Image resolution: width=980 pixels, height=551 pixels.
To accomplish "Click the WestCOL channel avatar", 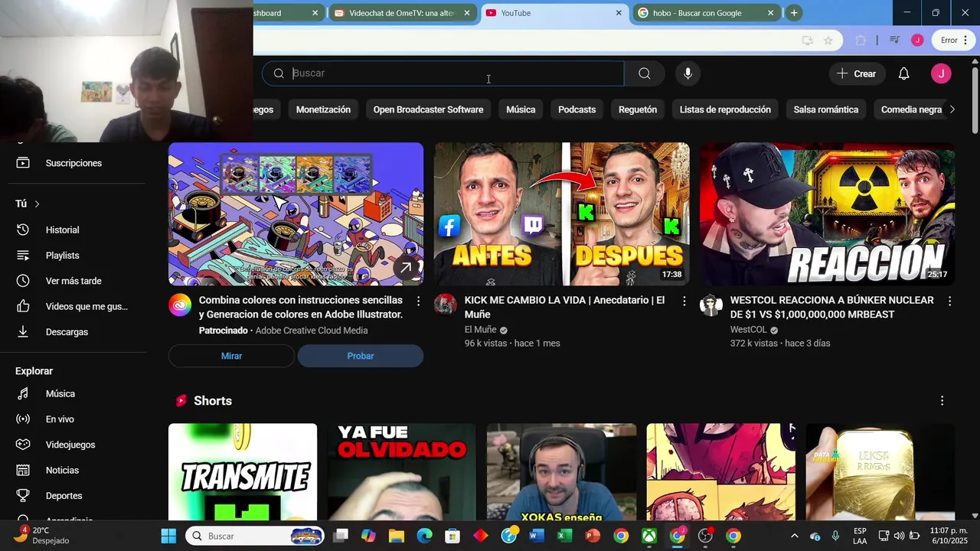I will [x=711, y=305].
